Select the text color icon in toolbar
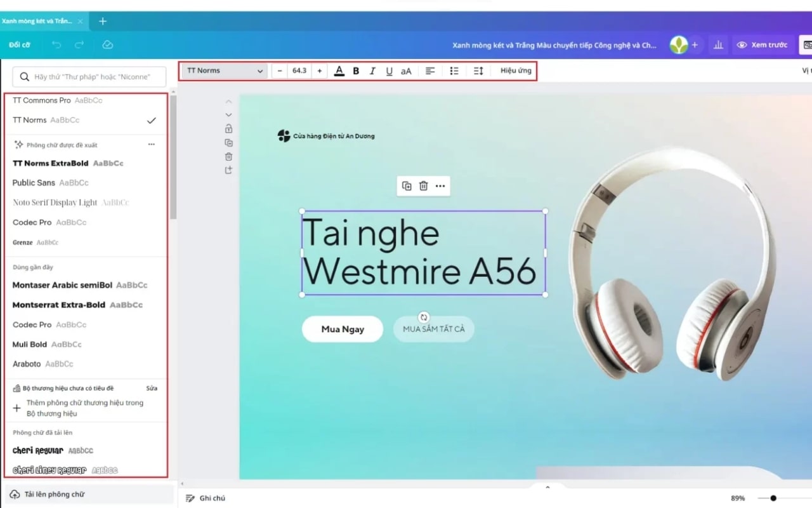812x508 pixels. (x=339, y=70)
